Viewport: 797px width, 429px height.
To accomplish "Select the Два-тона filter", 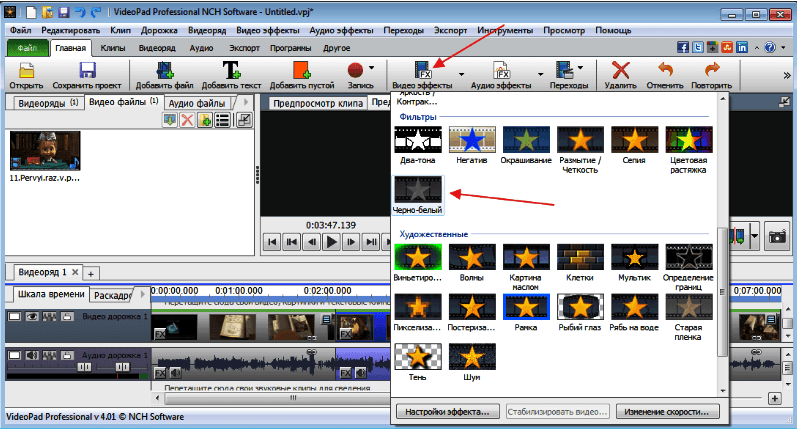I will coord(418,145).
